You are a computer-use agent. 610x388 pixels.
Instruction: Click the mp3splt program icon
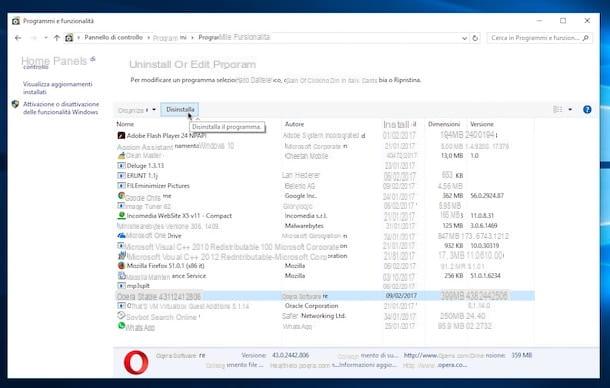point(121,286)
